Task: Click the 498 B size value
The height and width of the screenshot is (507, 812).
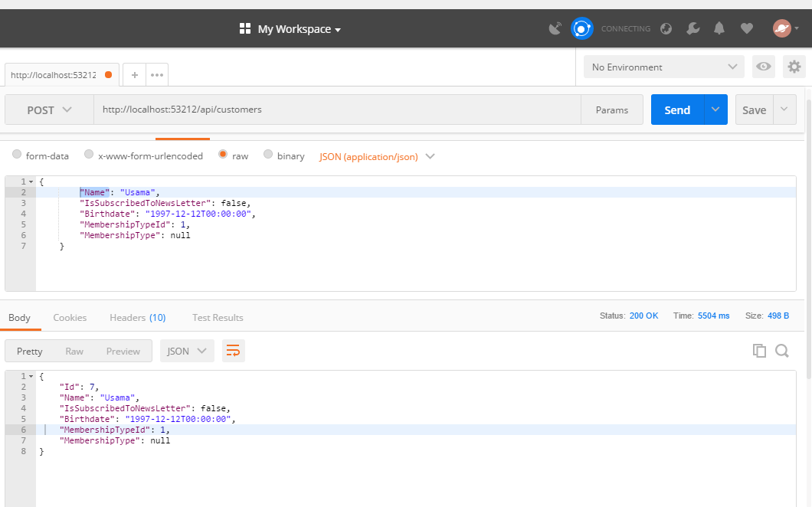Action: click(778, 316)
